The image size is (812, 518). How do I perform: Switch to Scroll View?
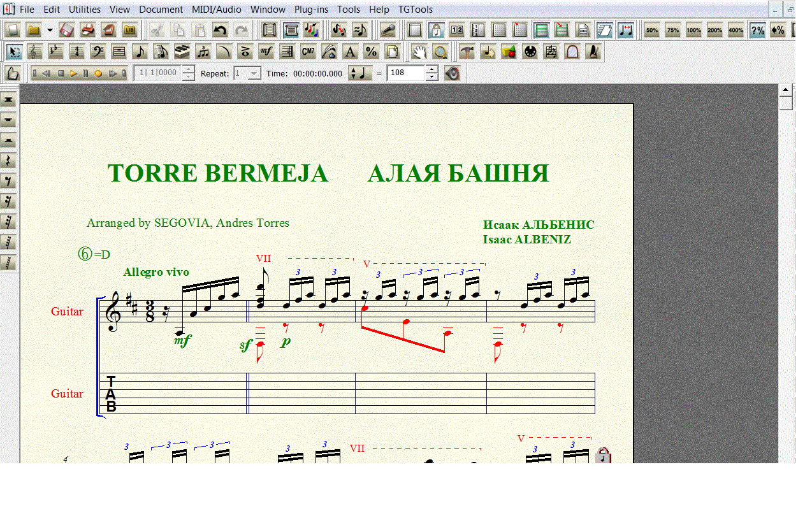tap(270, 30)
